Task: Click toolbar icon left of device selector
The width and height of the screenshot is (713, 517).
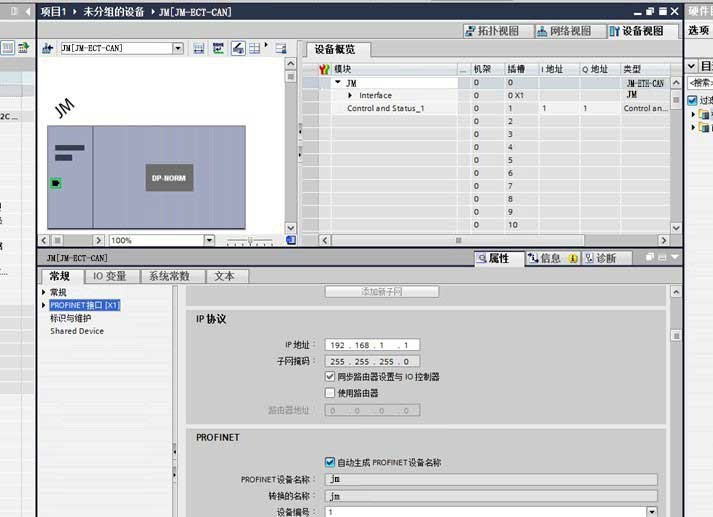Action: [47, 48]
